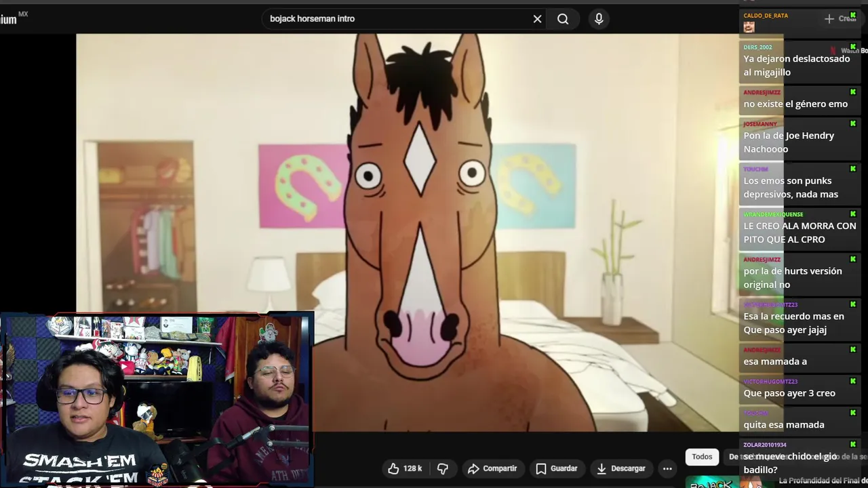The width and height of the screenshot is (868, 488).
Task: Start voice search with the microphone icon
Action: 599,19
